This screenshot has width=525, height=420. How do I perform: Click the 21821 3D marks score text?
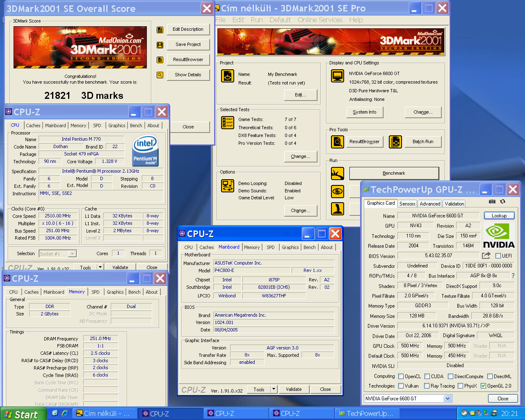84,96
